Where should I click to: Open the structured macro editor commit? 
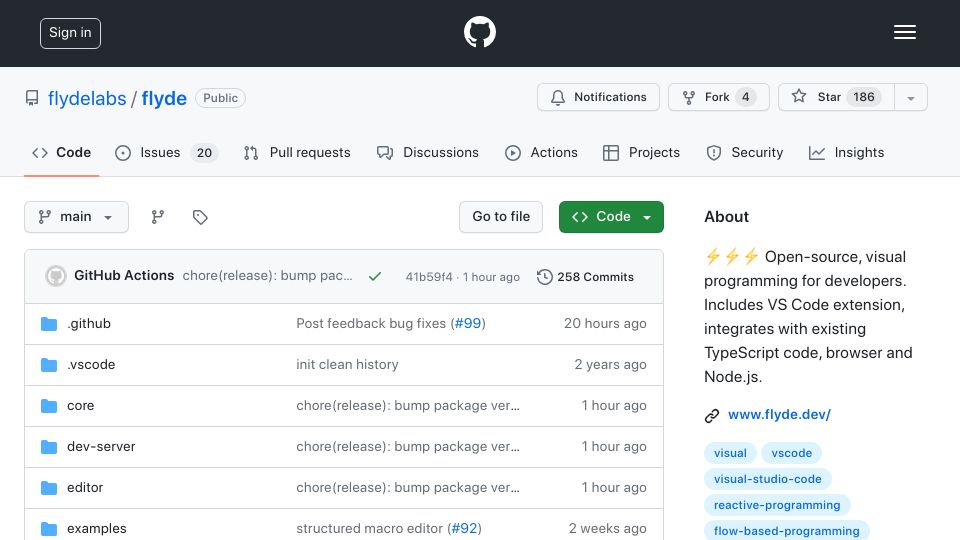369,528
